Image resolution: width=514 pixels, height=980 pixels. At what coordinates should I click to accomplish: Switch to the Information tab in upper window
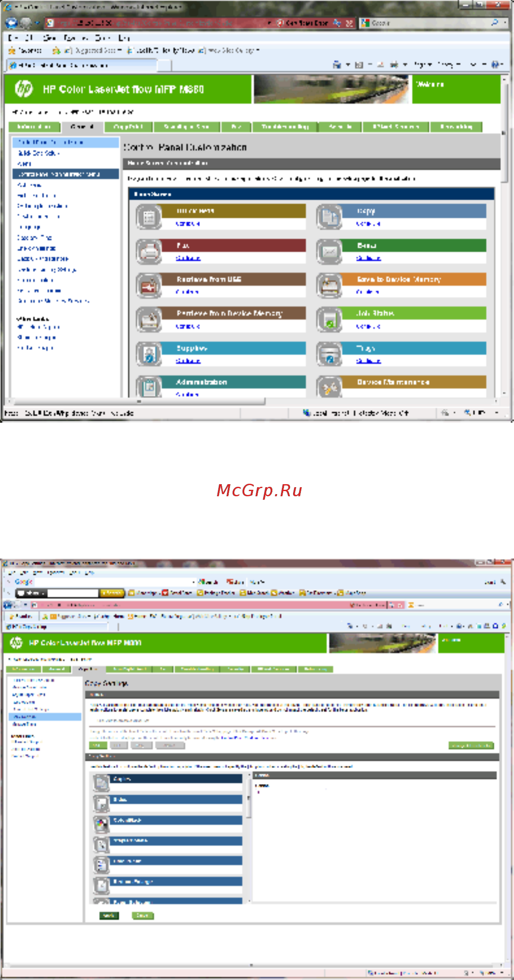click(x=34, y=127)
